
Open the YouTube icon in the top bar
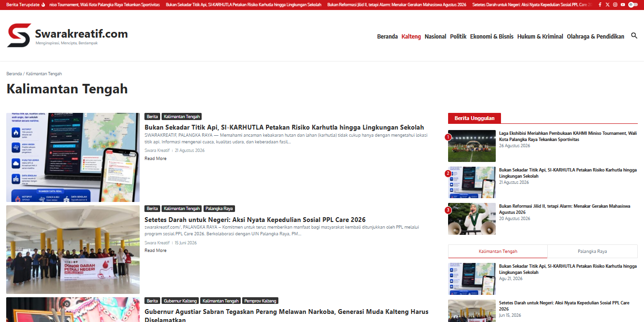tap(623, 4)
